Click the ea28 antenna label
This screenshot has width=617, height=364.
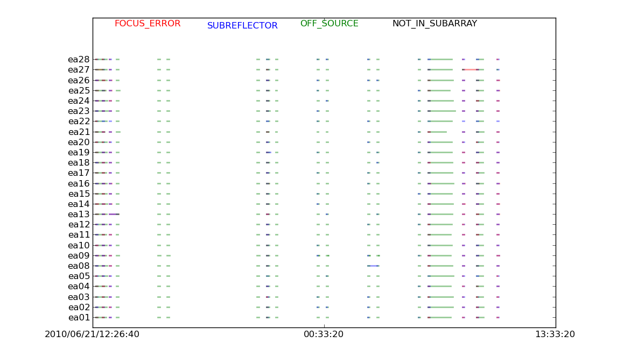tap(79, 60)
